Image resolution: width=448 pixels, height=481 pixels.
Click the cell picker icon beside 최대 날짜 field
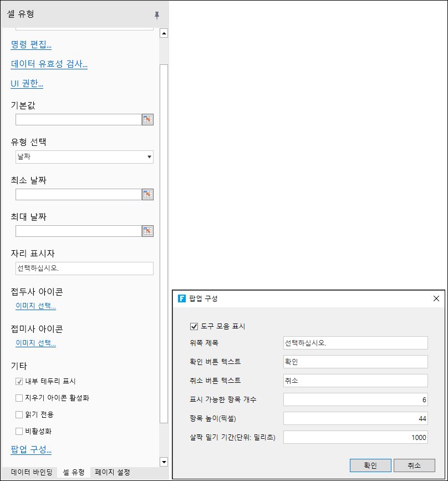click(x=147, y=231)
